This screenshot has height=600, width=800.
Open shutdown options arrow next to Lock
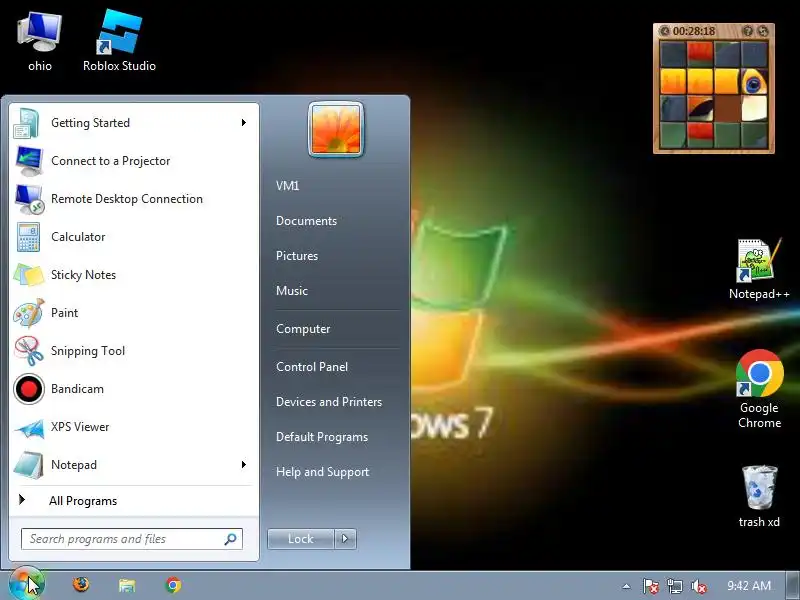(345, 539)
